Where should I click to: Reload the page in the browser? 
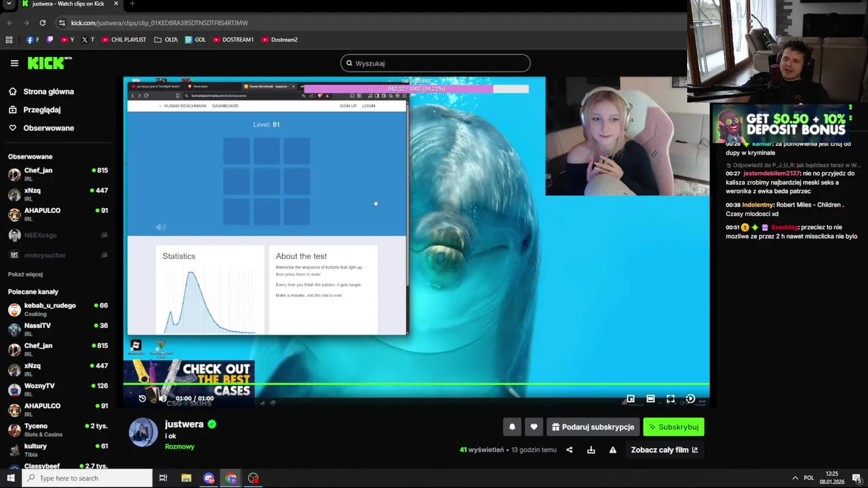click(42, 23)
